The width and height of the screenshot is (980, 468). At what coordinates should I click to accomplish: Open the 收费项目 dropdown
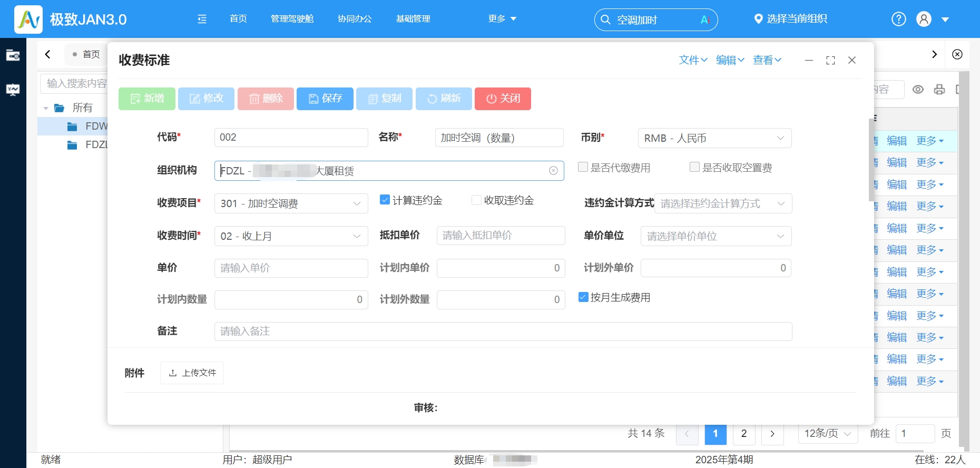tap(291, 203)
